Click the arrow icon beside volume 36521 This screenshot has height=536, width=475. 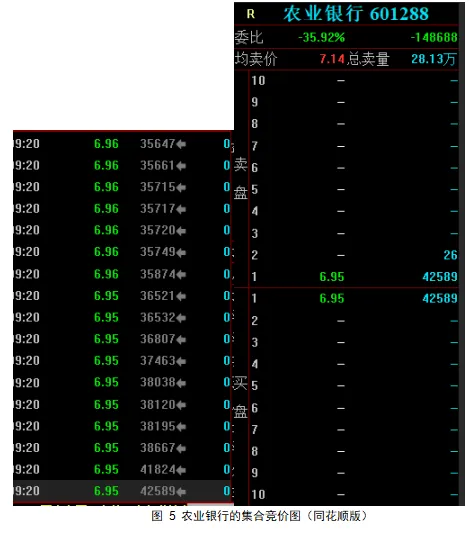click(181, 296)
